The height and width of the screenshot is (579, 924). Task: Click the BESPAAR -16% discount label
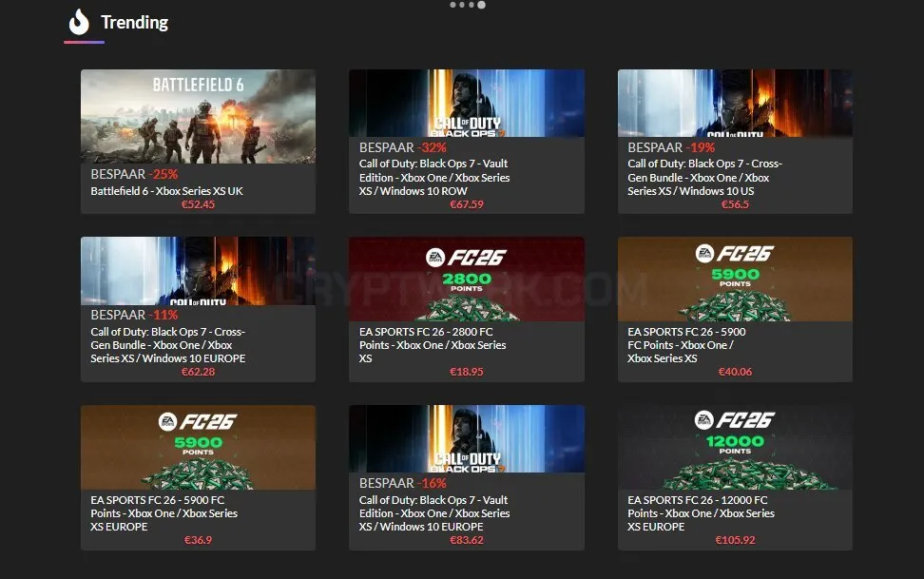[x=403, y=483]
